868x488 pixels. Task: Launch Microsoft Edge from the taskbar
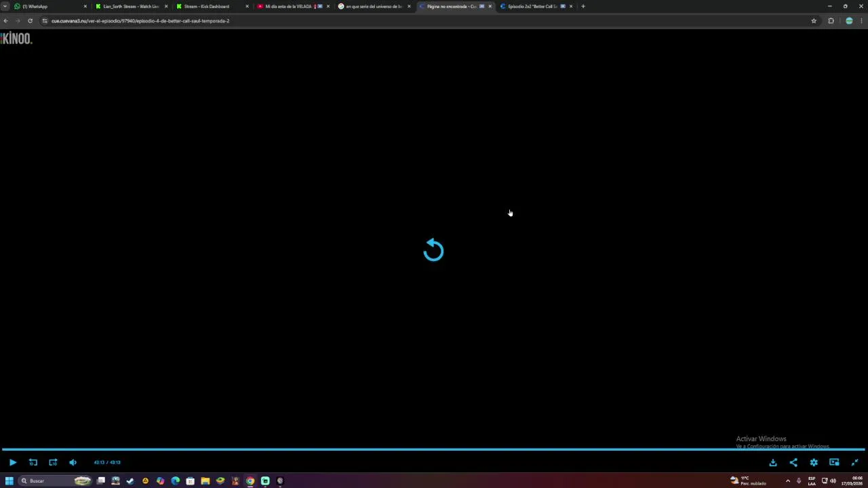click(x=176, y=481)
